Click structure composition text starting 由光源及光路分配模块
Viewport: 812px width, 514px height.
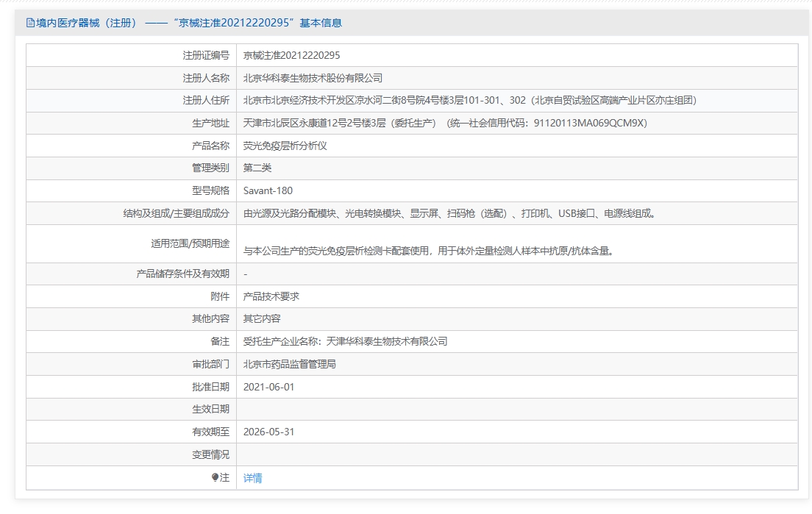click(449, 213)
